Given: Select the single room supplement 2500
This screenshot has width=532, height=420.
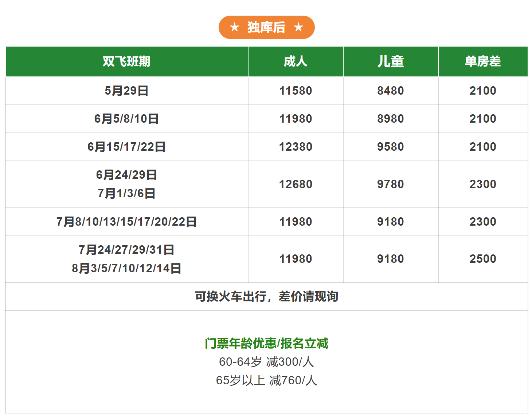Looking at the screenshot, I should (483, 259).
